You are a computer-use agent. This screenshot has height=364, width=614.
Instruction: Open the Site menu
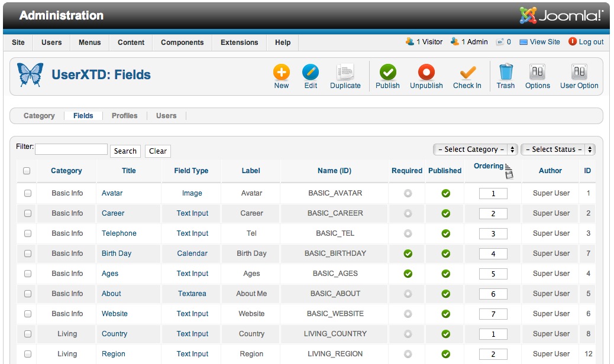point(18,42)
